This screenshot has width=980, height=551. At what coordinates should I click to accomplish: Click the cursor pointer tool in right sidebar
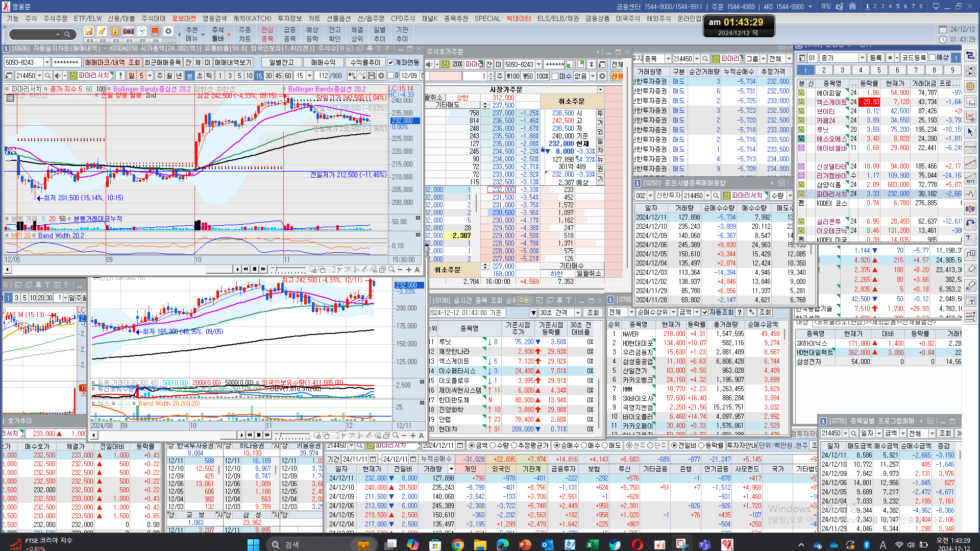970,132
